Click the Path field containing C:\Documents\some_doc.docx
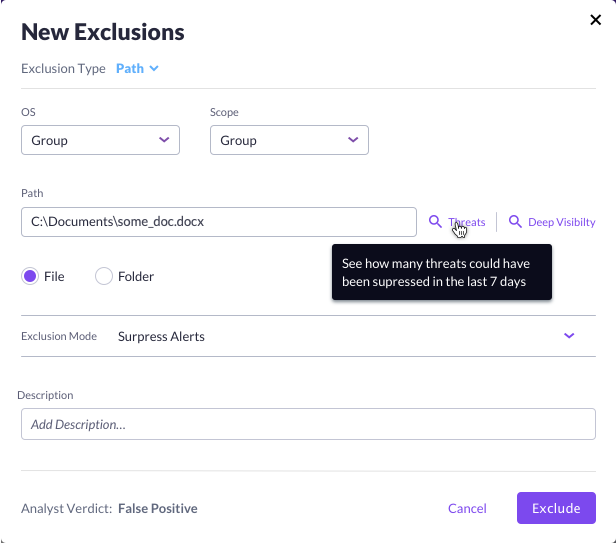This screenshot has height=543, width=616. 218,222
